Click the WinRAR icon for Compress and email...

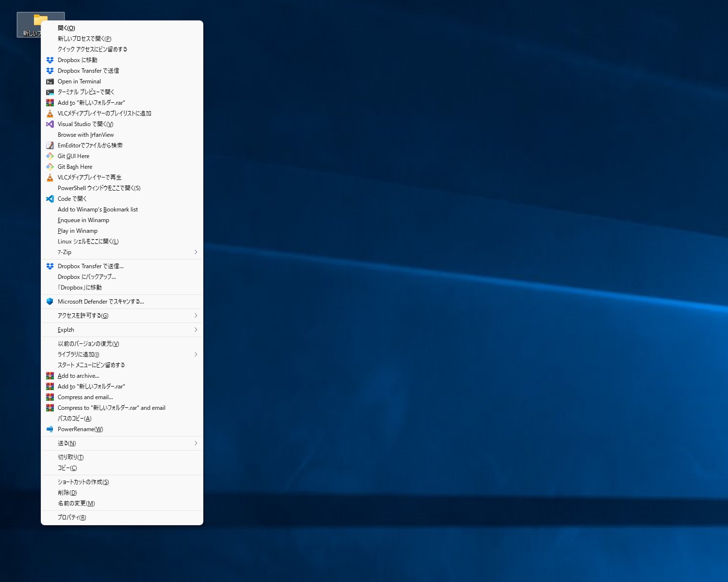[50, 397]
